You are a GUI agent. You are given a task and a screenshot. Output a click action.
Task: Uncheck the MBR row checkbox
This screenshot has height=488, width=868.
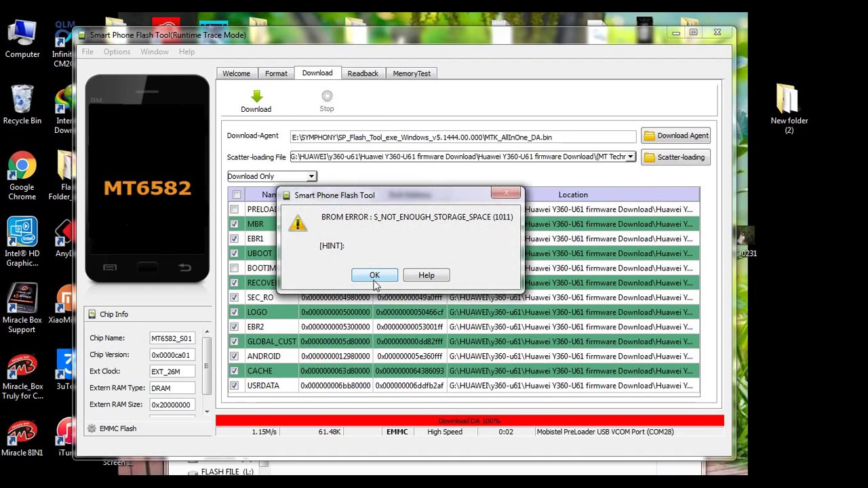pyautogui.click(x=234, y=224)
